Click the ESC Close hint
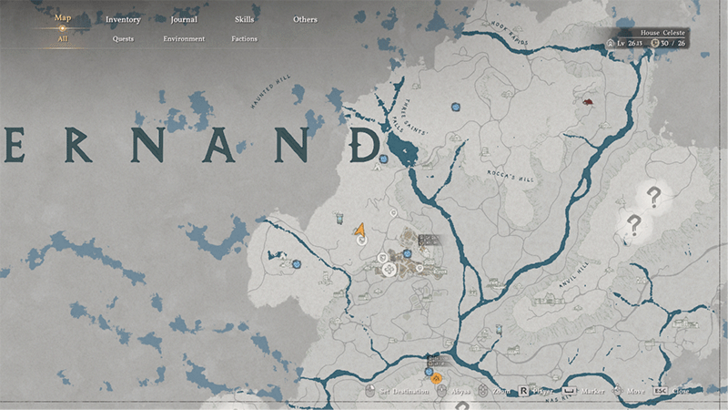Viewport: 728px width, 410px height. point(671,391)
